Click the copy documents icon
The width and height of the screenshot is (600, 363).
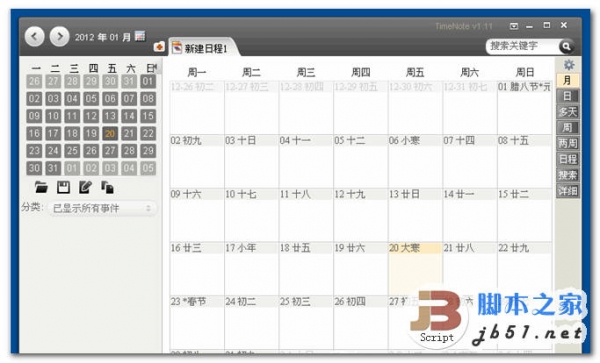click(108, 187)
